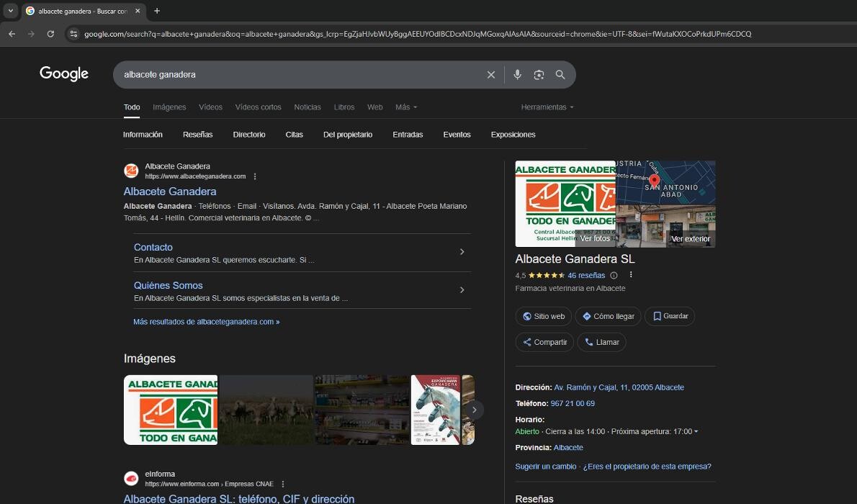This screenshot has height=504, width=857.
Task: Clear the search box with X icon
Action: coord(491,75)
